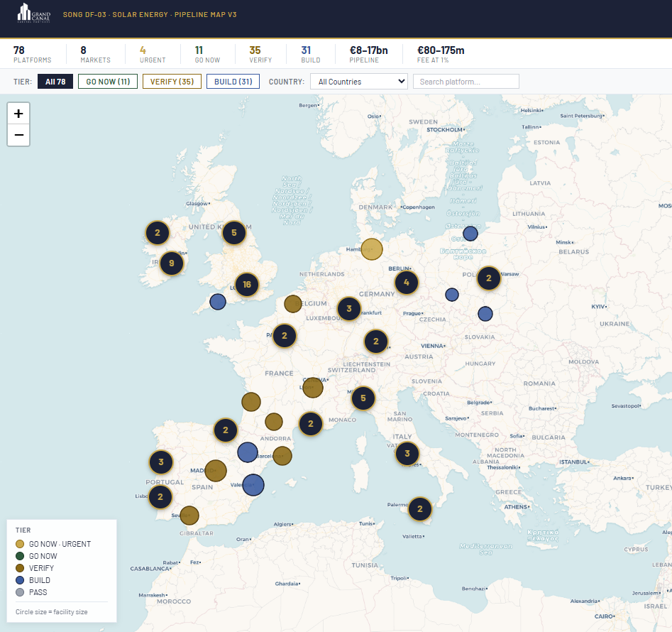Zoom in the map with plus button

point(18,114)
